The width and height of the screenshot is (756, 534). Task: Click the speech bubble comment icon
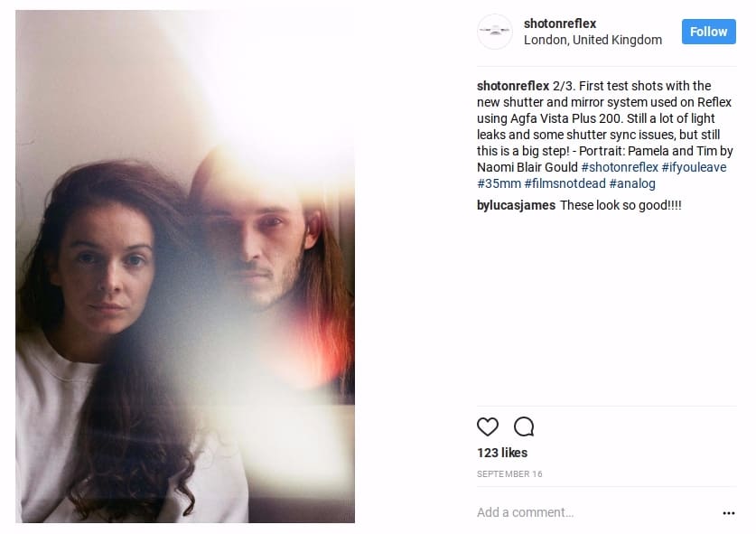click(x=524, y=426)
